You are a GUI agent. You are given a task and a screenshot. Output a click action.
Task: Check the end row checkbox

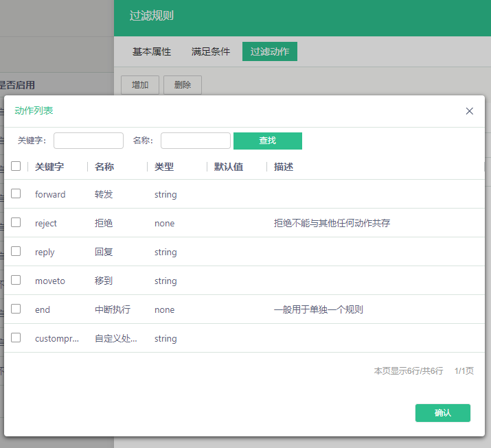click(x=16, y=309)
